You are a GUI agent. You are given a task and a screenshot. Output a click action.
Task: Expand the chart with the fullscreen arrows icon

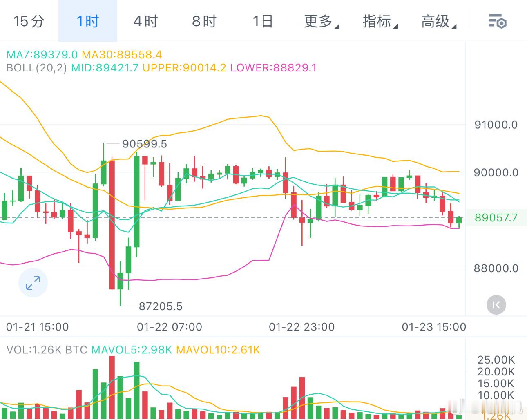pyautogui.click(x=33, y=282)
